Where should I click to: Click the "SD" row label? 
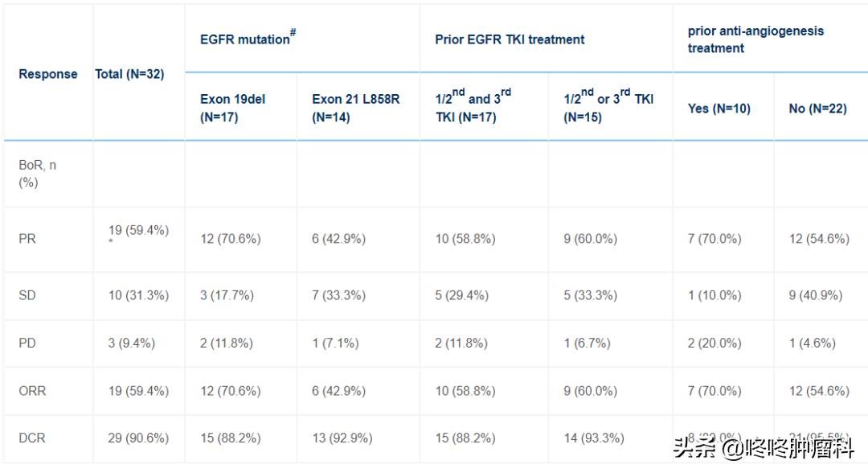[x=27, y=295]
